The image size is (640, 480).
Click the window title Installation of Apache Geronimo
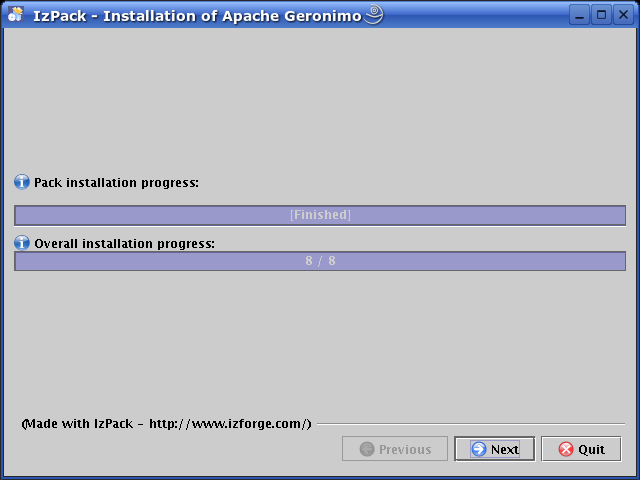[197, 16]
